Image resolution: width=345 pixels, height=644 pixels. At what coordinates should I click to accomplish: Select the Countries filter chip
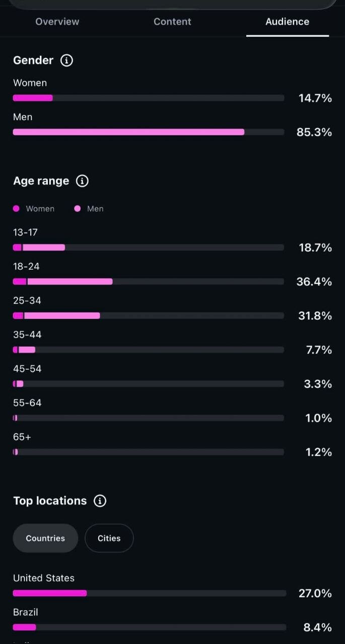(46, 538)
